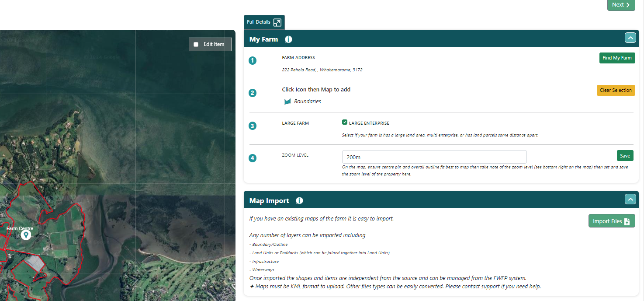
Task: Select the Farm Centre pin on map
Action: [x=26, y=235]
